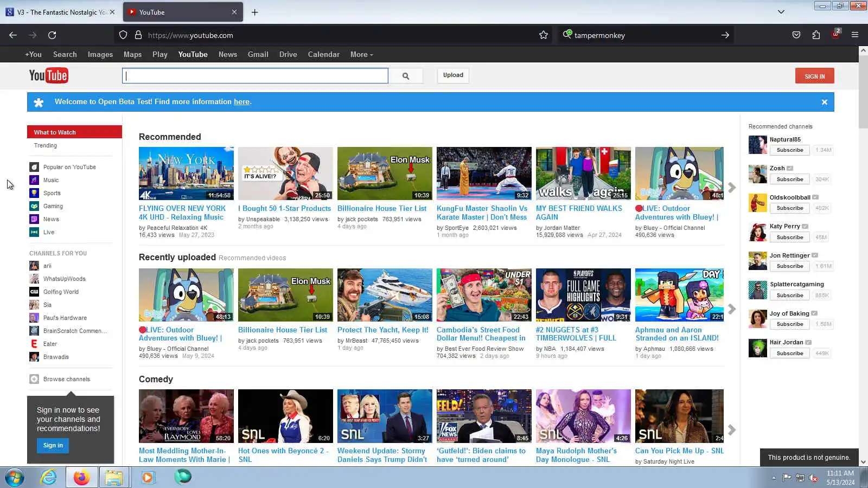Select What to Watch in sidebar

[x=74, y=132]
